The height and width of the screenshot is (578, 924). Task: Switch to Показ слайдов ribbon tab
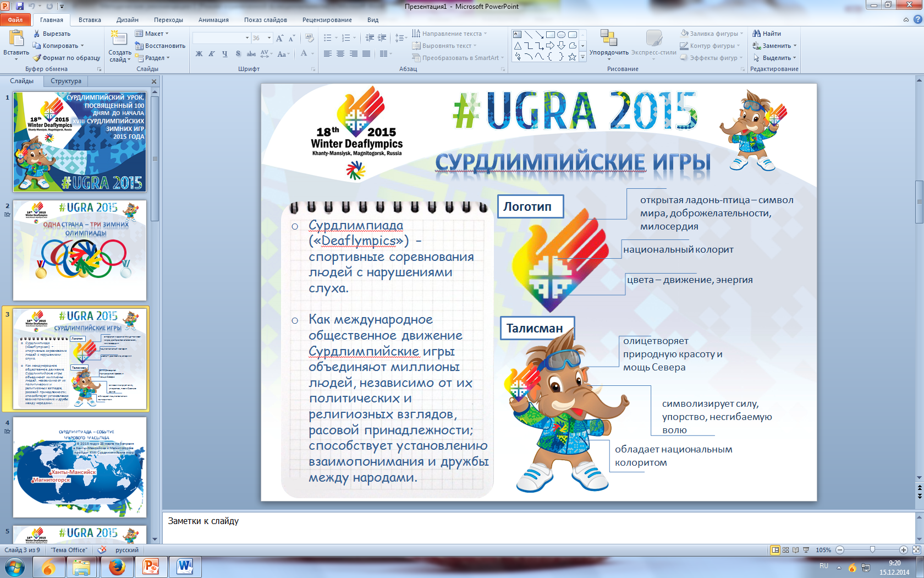(x=266, y=20)
